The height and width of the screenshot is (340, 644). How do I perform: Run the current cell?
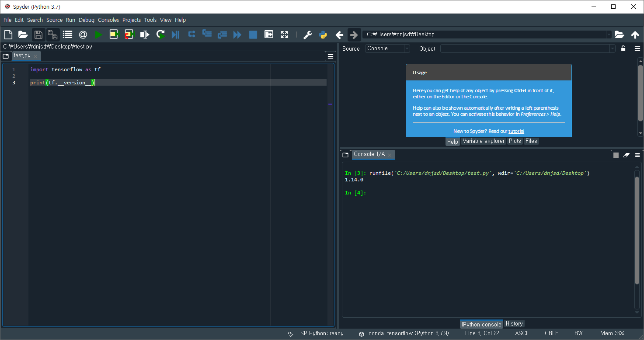tap(114, 35)
